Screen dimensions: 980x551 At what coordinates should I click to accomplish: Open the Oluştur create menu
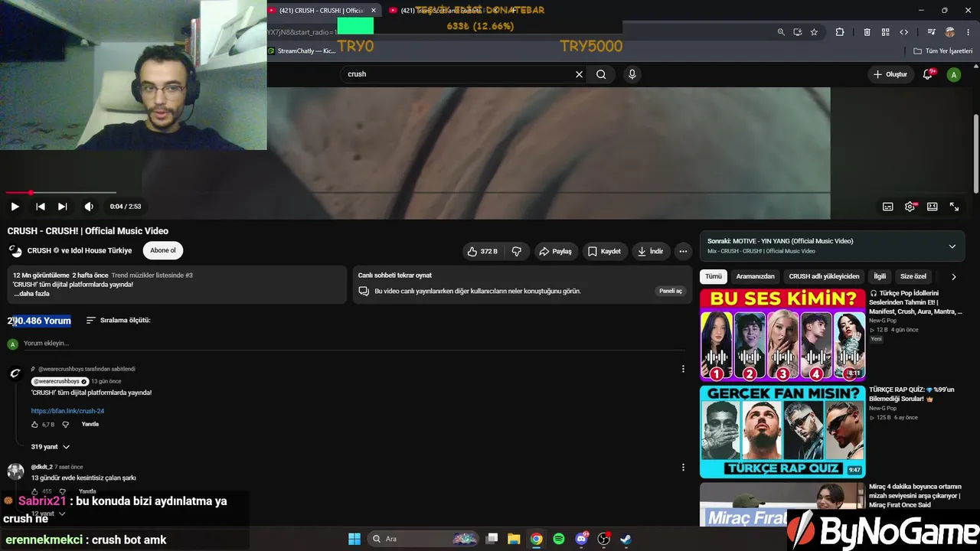coord(890,74)
